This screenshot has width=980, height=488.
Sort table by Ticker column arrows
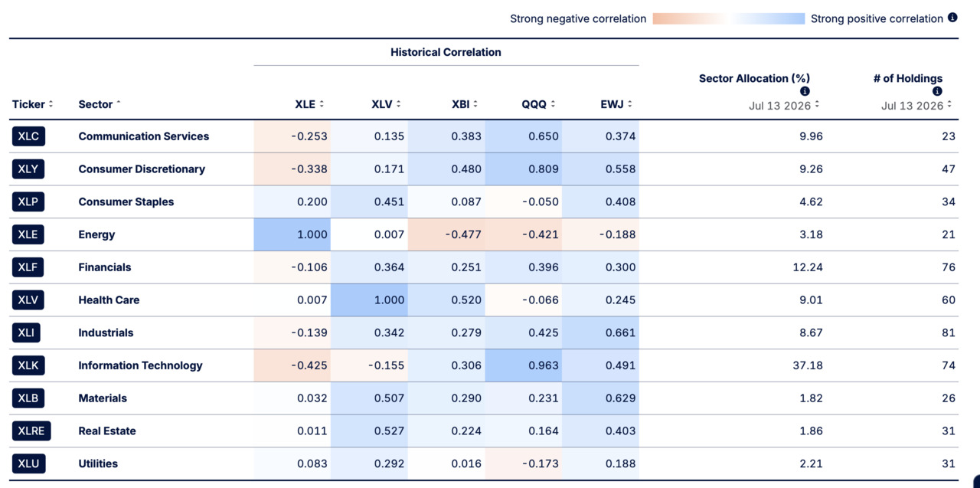51,104
